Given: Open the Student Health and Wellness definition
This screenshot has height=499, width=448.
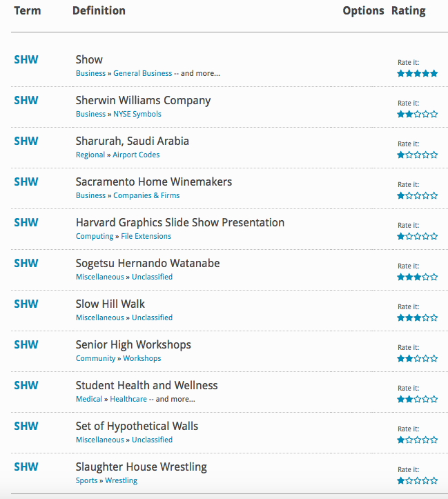Looking at the screenshot, I should (146, 386).
